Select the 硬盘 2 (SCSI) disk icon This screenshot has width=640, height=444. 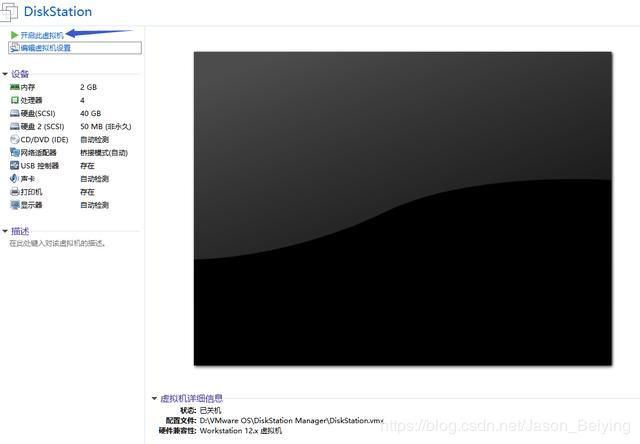click(x=14, y=127)
